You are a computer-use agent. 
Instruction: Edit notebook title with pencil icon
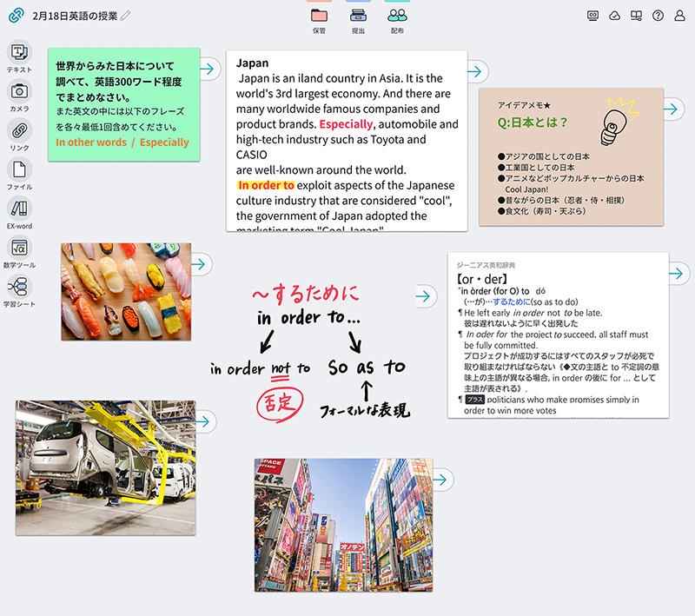coord(126,16)
